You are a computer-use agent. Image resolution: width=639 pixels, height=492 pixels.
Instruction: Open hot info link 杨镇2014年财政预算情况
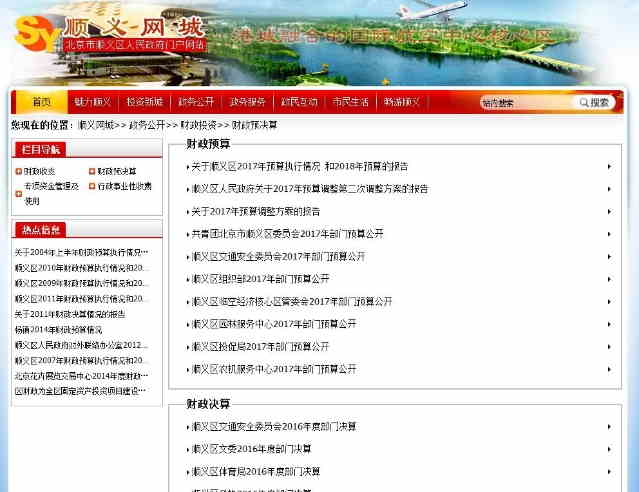click(58, 329)
